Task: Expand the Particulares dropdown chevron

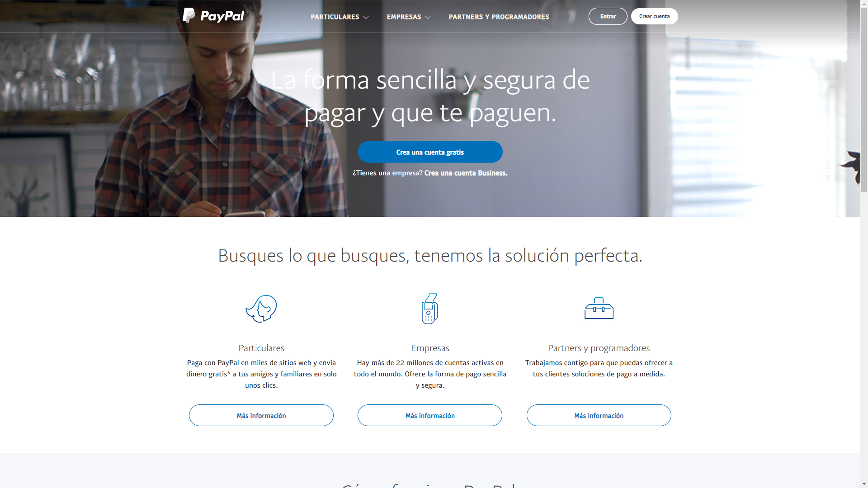Action: (x=366, y=17)
